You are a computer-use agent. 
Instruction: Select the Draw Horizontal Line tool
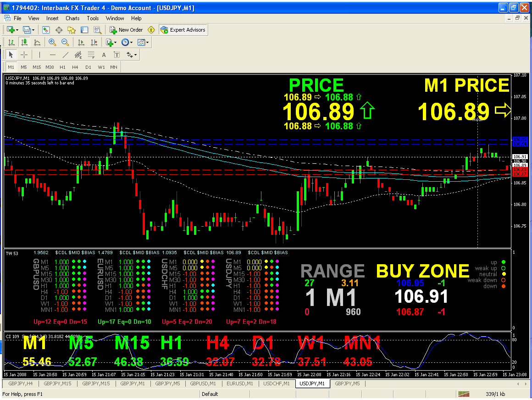pos(53,55)
